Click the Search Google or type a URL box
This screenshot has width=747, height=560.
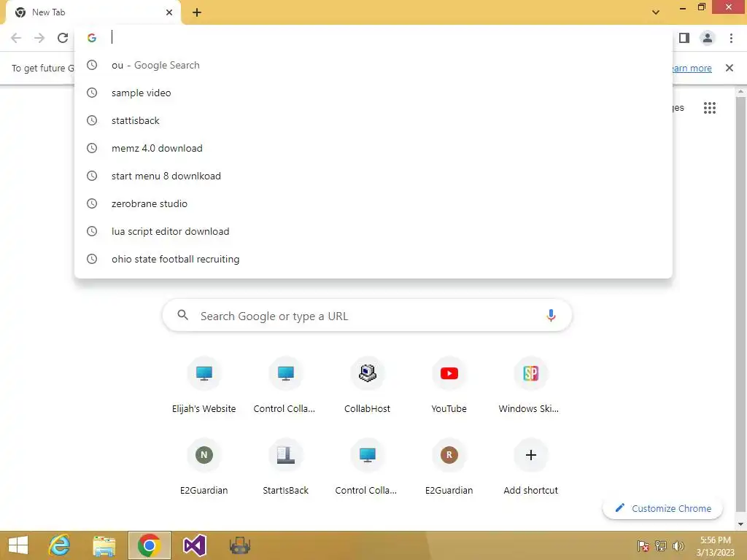point(367,316)
